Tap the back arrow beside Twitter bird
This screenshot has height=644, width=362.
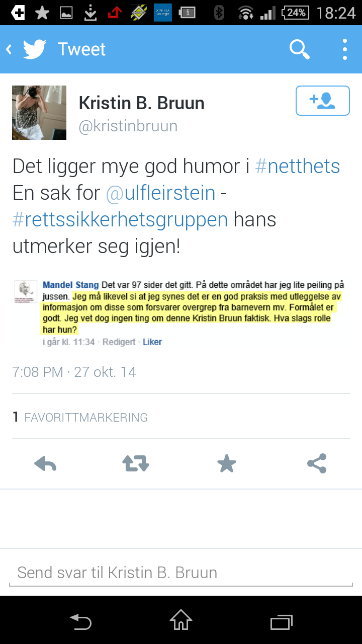click(9, 49)
